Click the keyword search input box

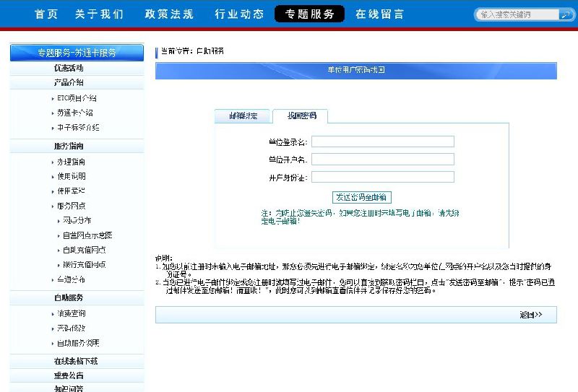(516, 14)
